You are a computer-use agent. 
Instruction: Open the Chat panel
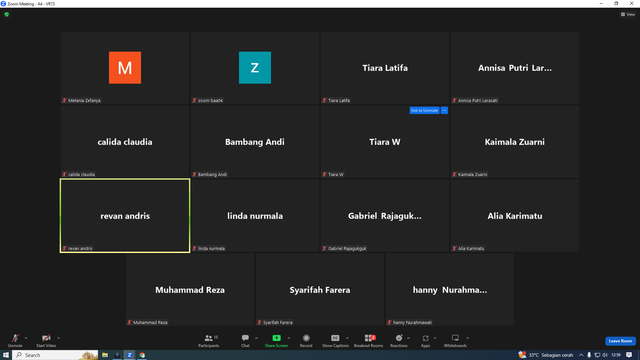245,340
